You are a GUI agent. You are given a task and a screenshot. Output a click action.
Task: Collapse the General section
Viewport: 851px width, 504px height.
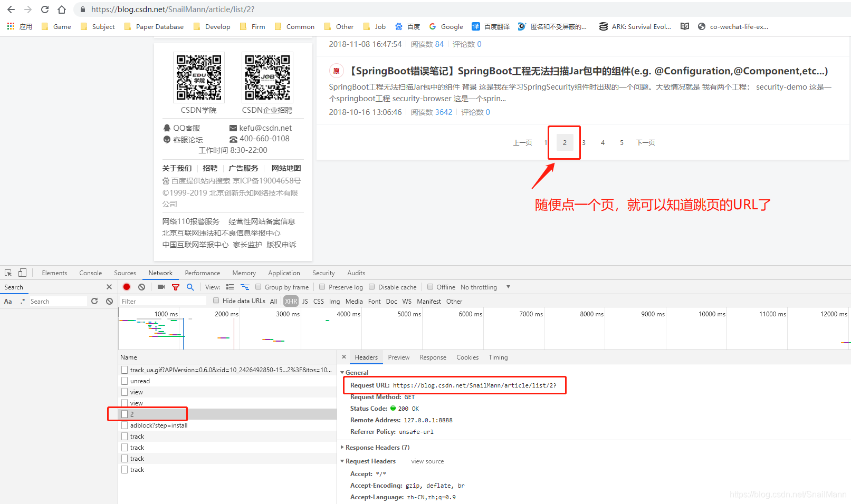point(342,372)
